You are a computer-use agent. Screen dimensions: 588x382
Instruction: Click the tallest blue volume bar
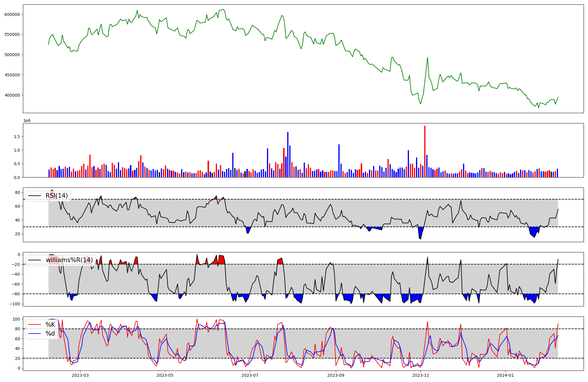coord(288,154)
